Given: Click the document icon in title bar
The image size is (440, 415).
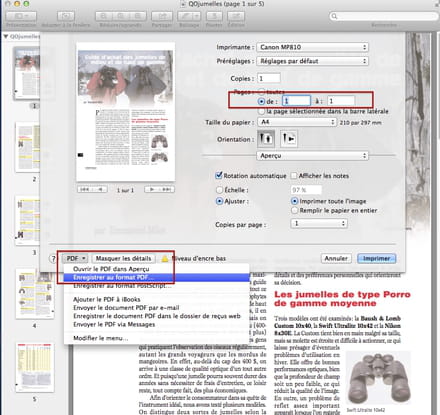Looking at the screenshot, I should pyautogui.click(x=183, y=4).
